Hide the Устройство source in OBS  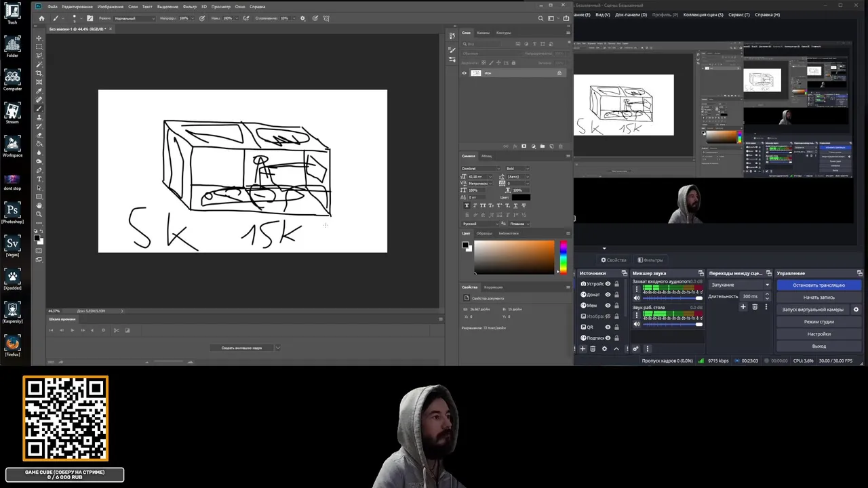click(x=608, y=284)
